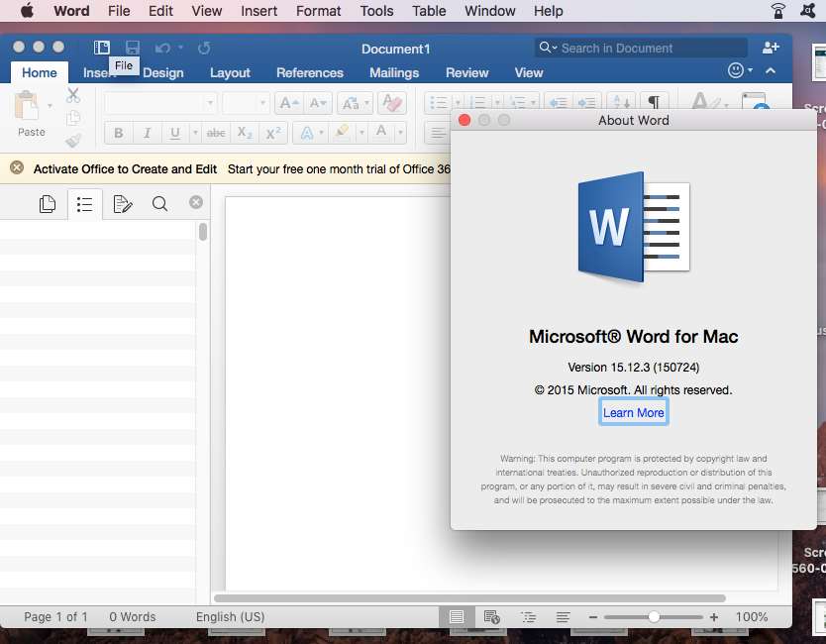Click the Save disk icon in title bar
The width and height of the screenshot is (826, 644).
point(133,48)
